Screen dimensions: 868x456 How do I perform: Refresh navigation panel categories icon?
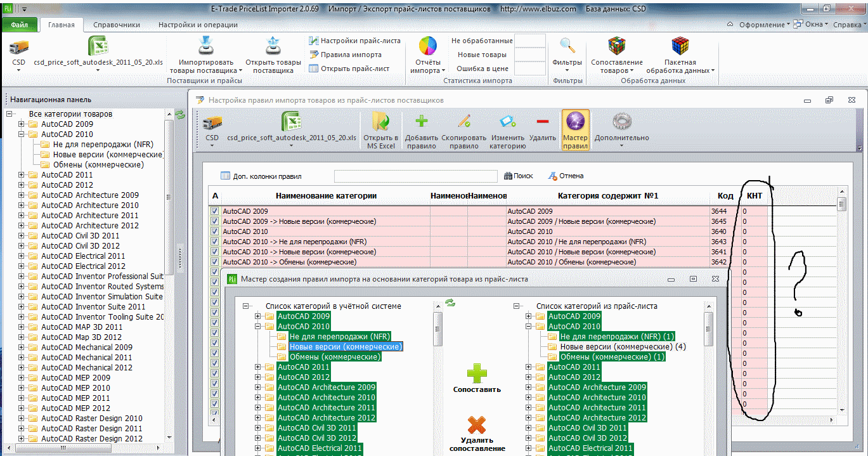pos(180,114)
